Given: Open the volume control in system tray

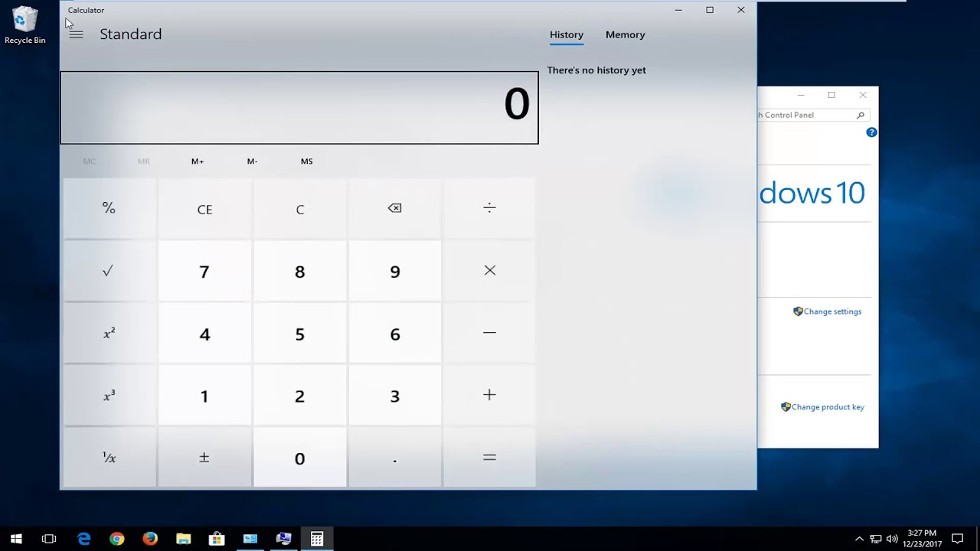Looking at the screenshot, I should [892, 539].
